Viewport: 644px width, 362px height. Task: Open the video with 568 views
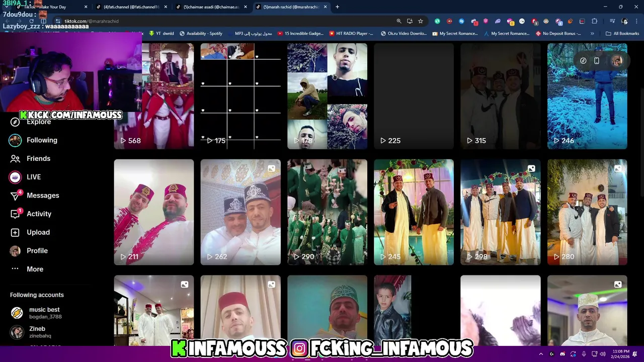point(167,96)
